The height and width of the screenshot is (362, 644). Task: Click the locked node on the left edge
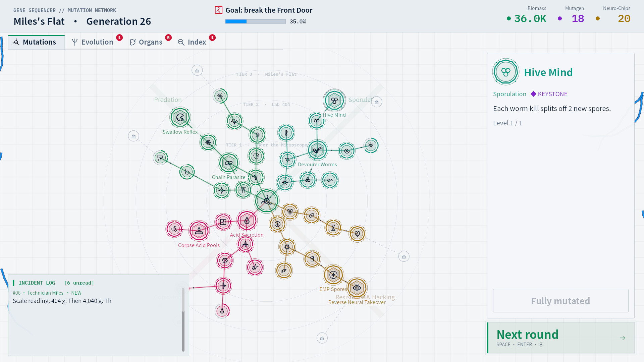coord(133,136)
